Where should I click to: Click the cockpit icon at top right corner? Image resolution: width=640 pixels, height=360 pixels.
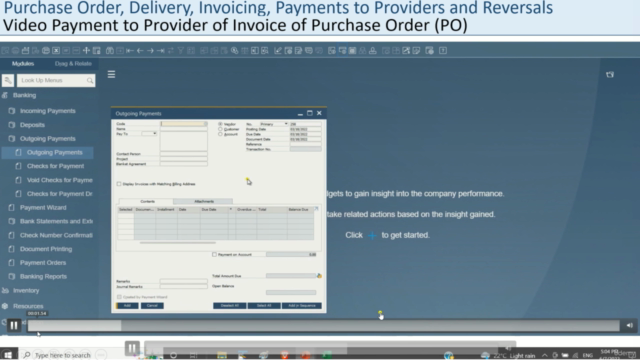click(610, 74)
